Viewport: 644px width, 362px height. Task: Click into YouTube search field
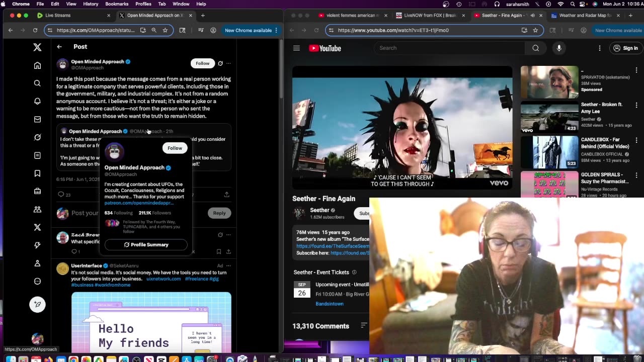tap(449, 48)
